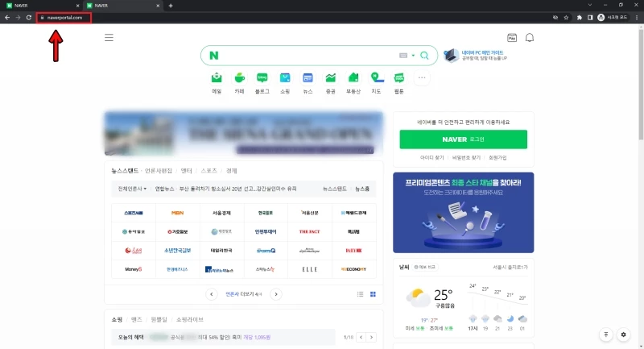This screenshot has height=349, width=644.
Task: Open the 지도 (Map) shortcut
Action: tap(376, 83)
